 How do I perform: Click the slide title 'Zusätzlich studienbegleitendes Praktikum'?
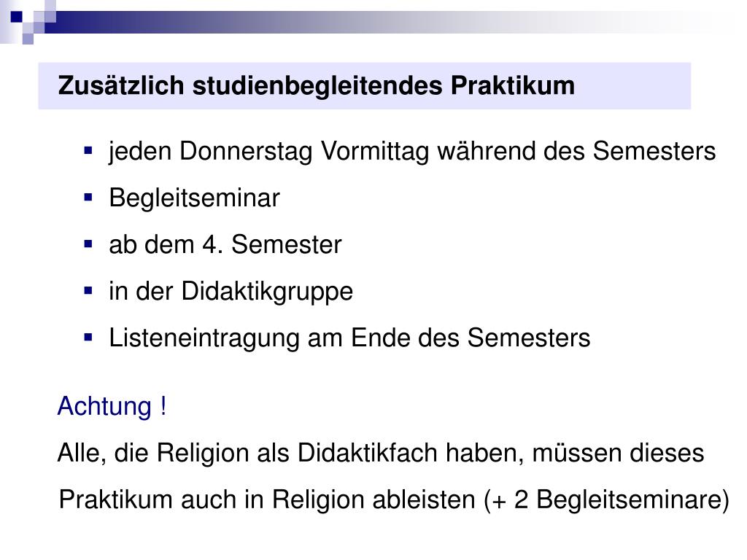point(317,86)
